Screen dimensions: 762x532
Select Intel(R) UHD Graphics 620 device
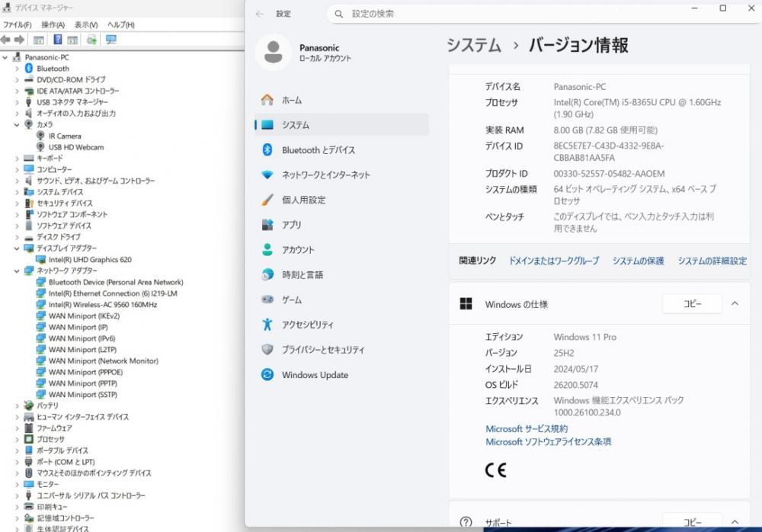tap(90, 260)
